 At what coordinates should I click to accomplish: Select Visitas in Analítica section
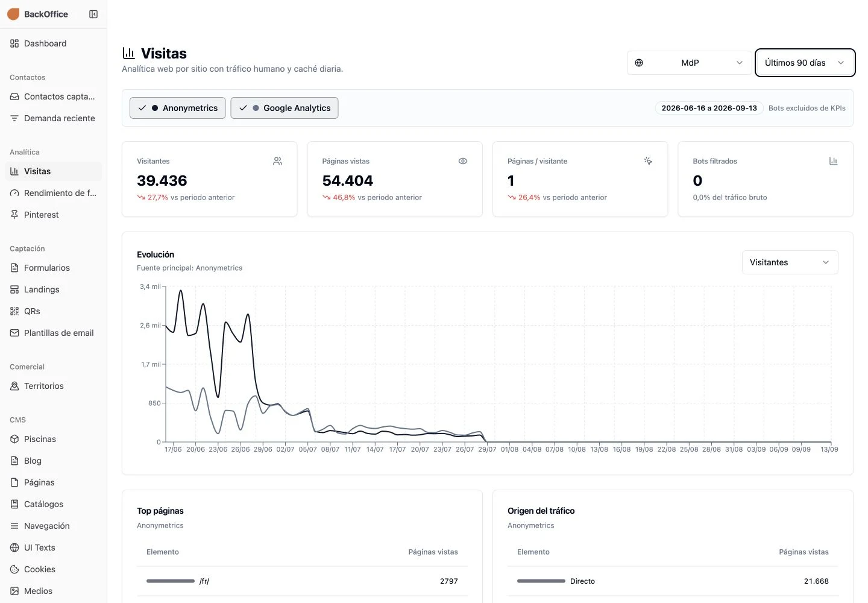[53, 171]
